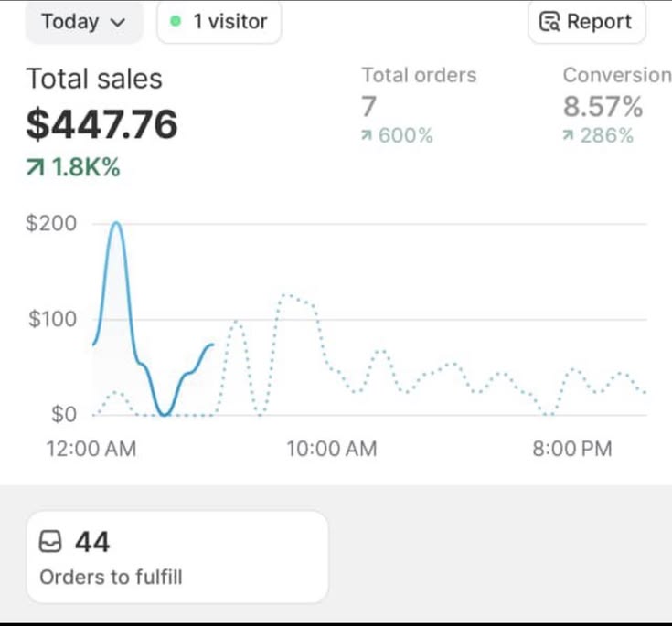Select the Conversion rate metric
This screenshot has height=626, width=672.
point(617,75)
